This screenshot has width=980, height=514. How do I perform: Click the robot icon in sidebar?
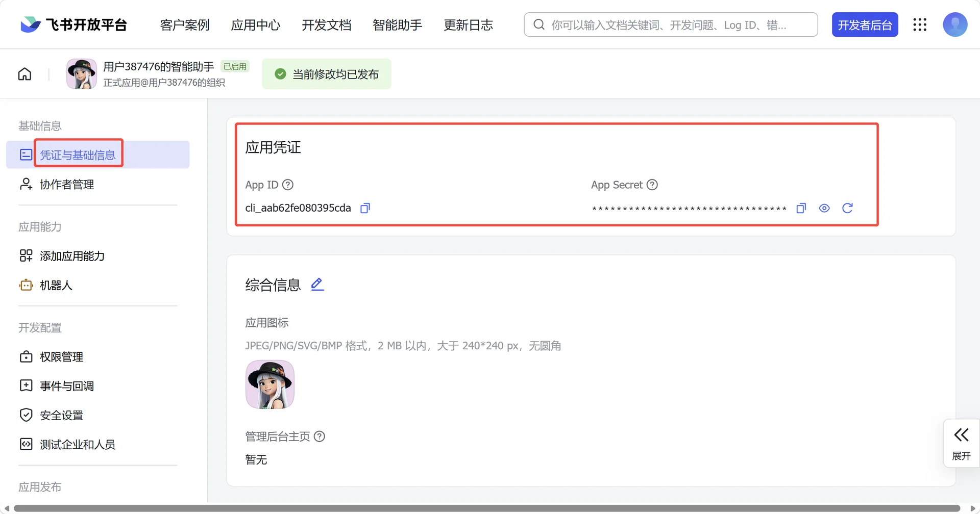(x=26, y=285)
